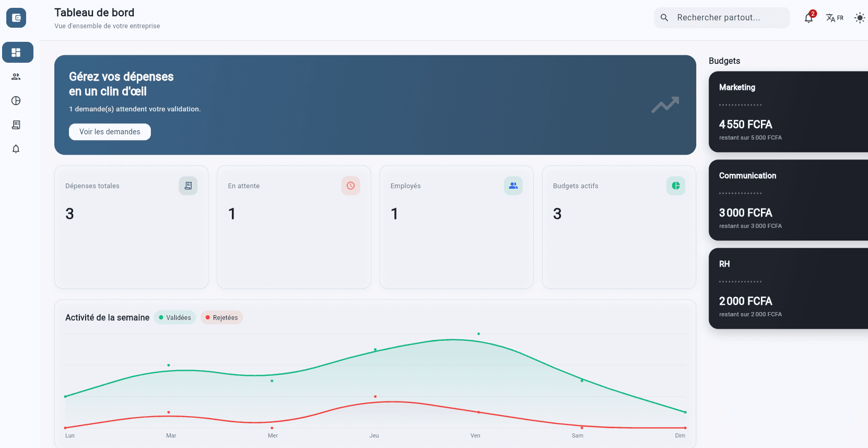868x448 pixels.
Task: Click the Budgets section heading
Action: click(724, 61)
